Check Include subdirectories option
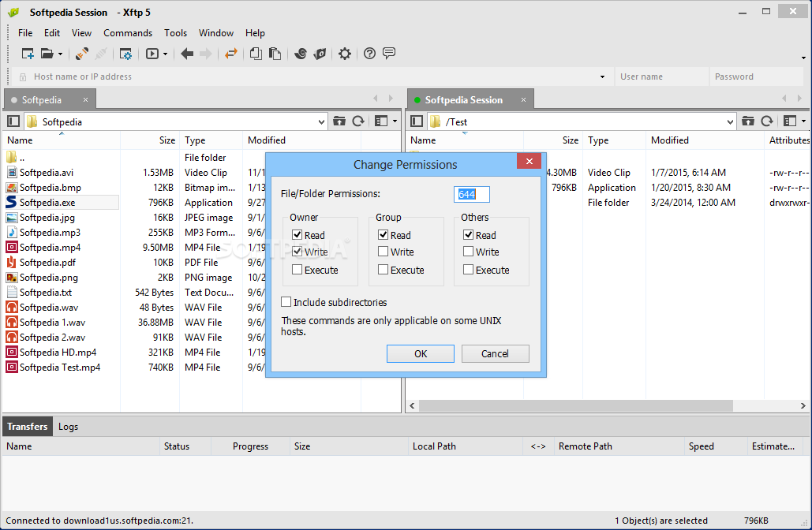This screenshot has width=812, height=530. (x=286, y=302)
